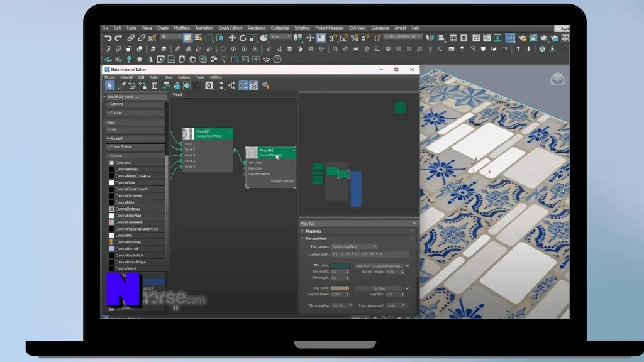This screenshot has height=362, width=644.
Task: Open the All selection filter dropdown
Action: pos(170,36)
